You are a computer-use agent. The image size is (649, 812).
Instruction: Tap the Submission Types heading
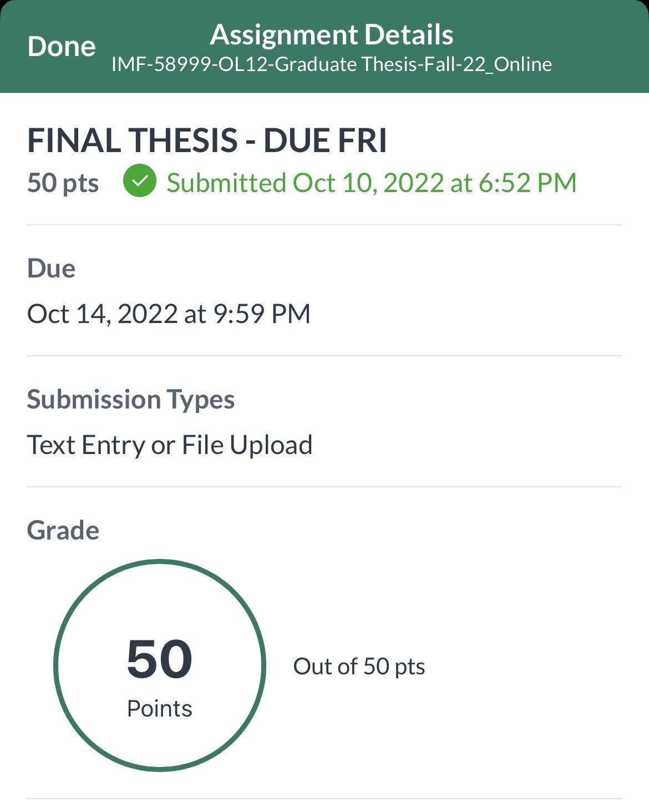(x=131, y=400)
